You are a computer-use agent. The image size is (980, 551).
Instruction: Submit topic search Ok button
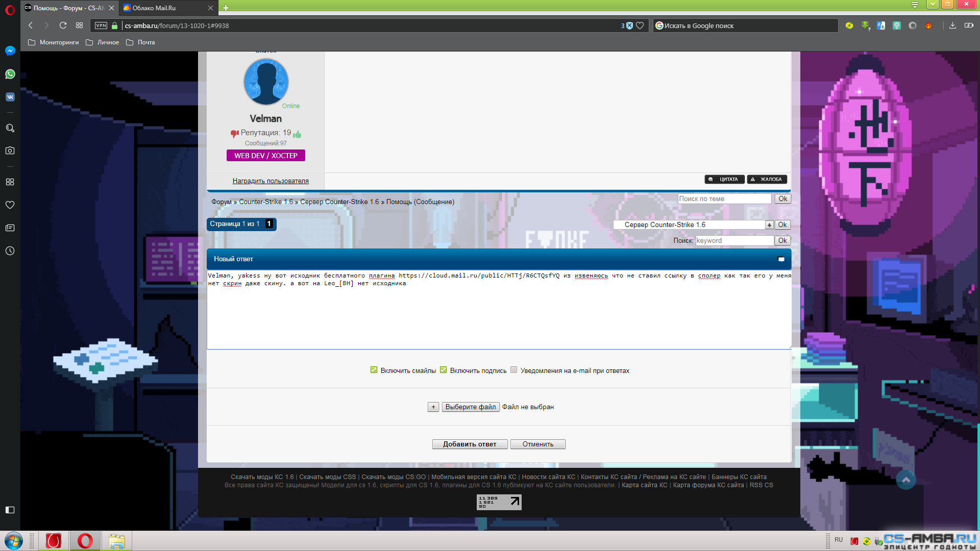(x=782, y=199)
